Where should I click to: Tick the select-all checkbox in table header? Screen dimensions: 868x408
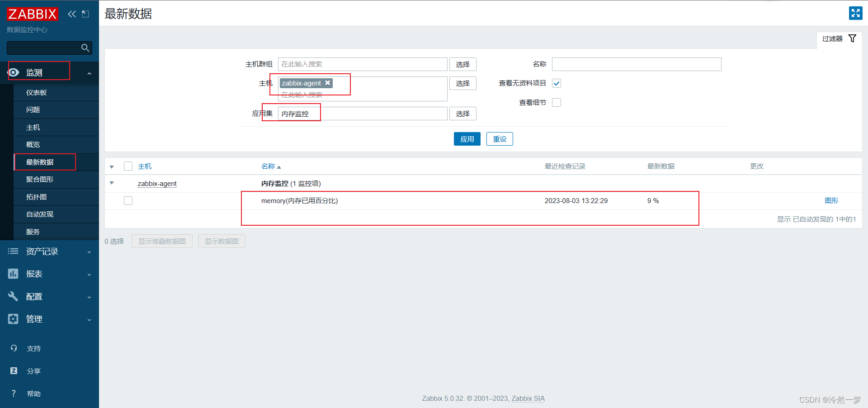coord(128,166)
